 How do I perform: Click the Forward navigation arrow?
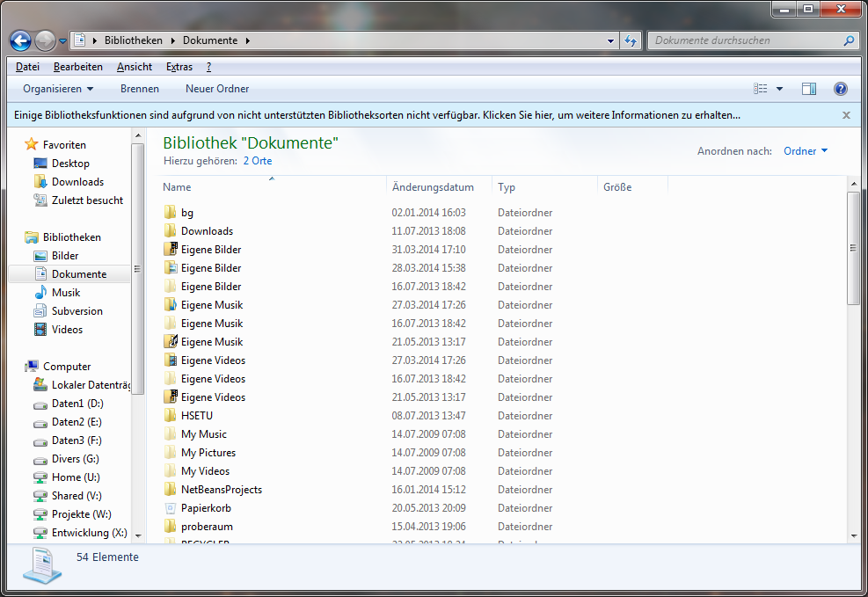[46, 40]
